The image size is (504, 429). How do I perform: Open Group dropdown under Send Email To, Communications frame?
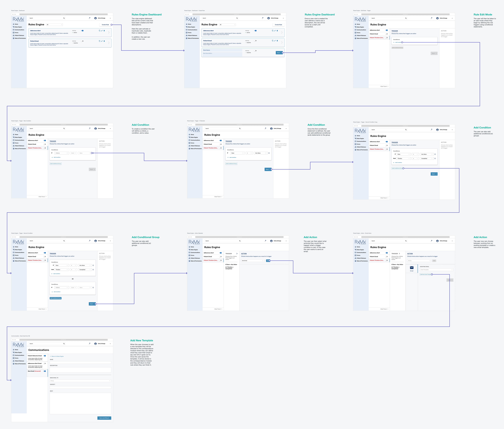81,381
